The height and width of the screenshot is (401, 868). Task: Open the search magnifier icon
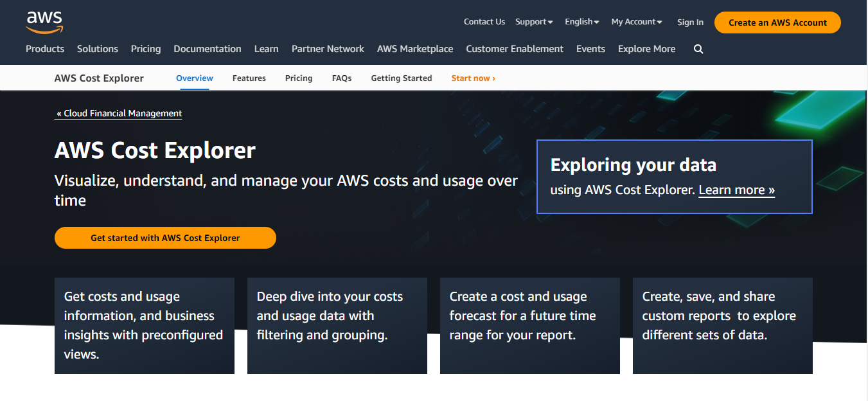tap(698, 49)
